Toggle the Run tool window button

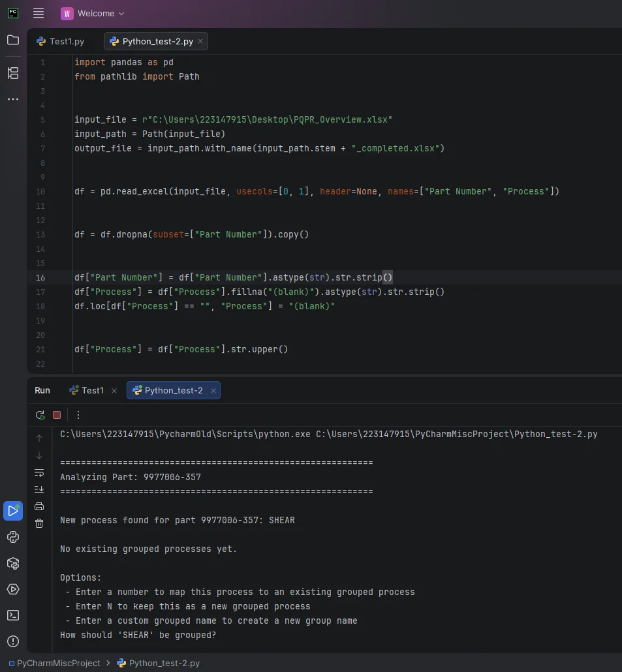tap(13, 511)
